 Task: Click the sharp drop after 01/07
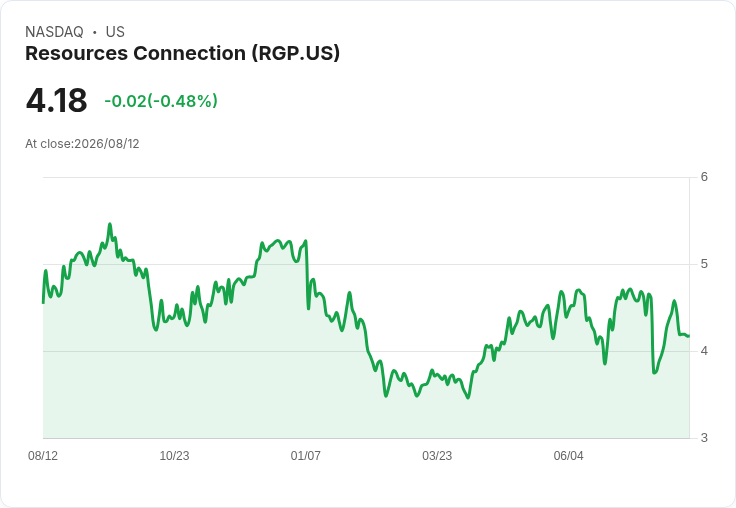pos(307,275)
